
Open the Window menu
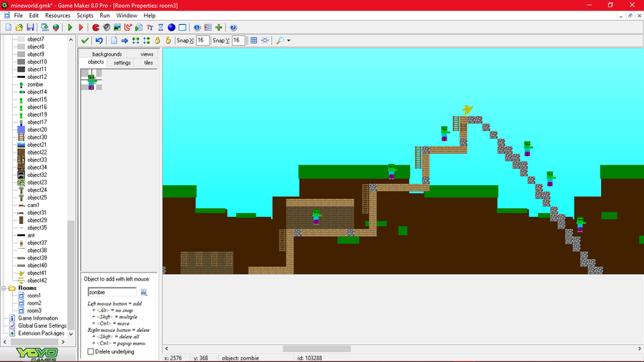pyautogui.click(x=127, y=16)
